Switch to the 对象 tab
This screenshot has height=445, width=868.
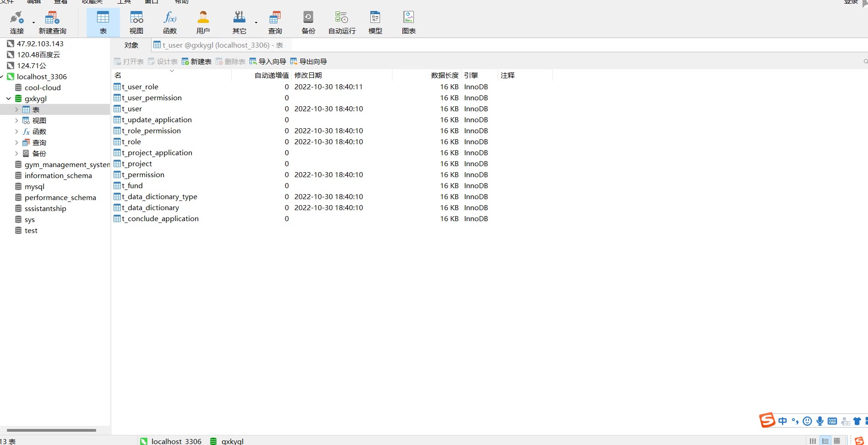(131, 45)
